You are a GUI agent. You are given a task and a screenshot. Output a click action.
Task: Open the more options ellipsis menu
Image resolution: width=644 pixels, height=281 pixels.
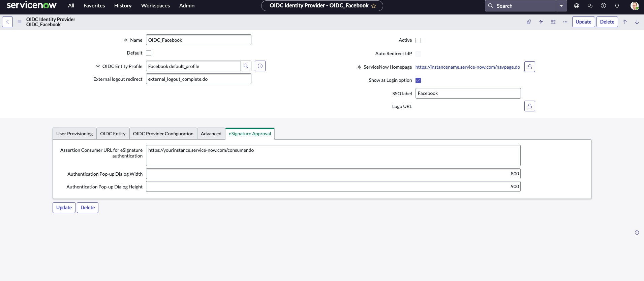click(565, 22)
